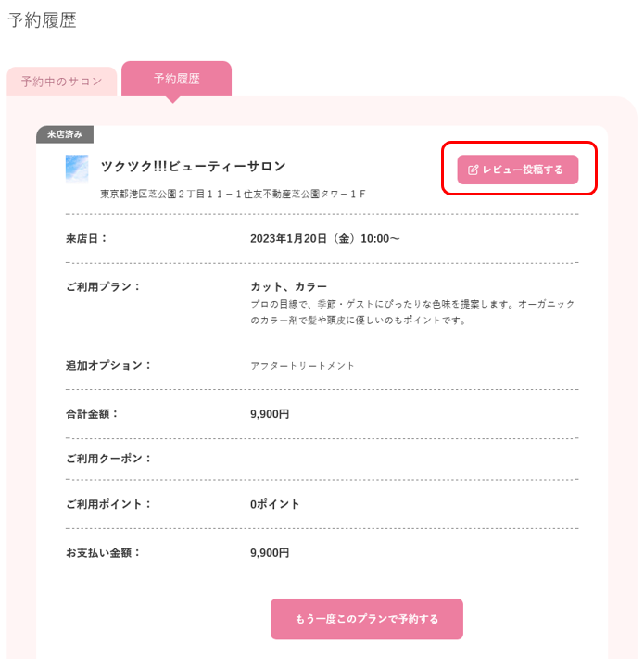Click the アフタートリートメント option text
The height and width of the screenshot is (668, 644).
(x=302, y=366)
